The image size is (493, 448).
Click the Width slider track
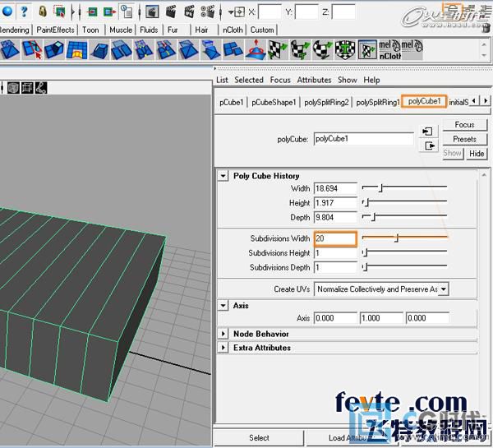[404, 187]
